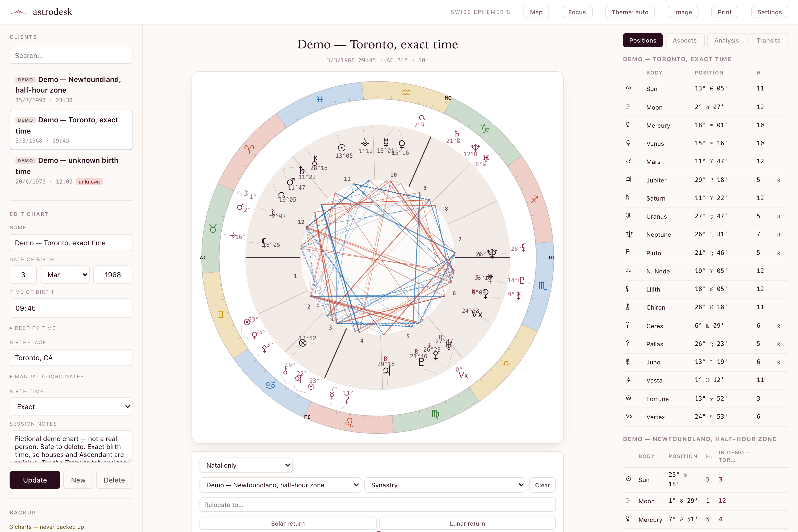Click the birth day input field

pos(23,275)
